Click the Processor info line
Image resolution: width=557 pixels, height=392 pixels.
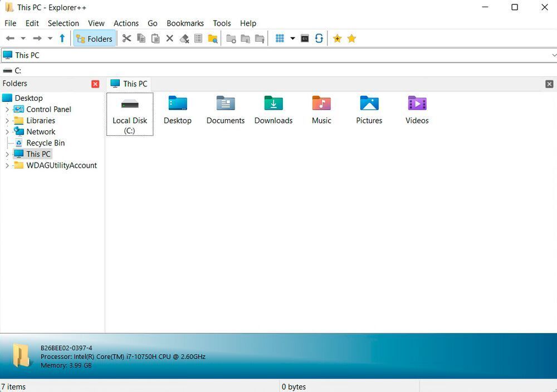(x=123, y=357)
